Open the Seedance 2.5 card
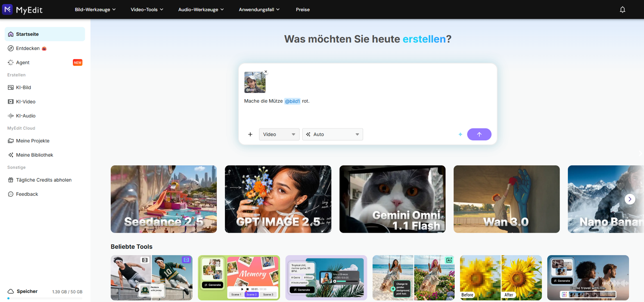The image size is (644, 302). 163,199
